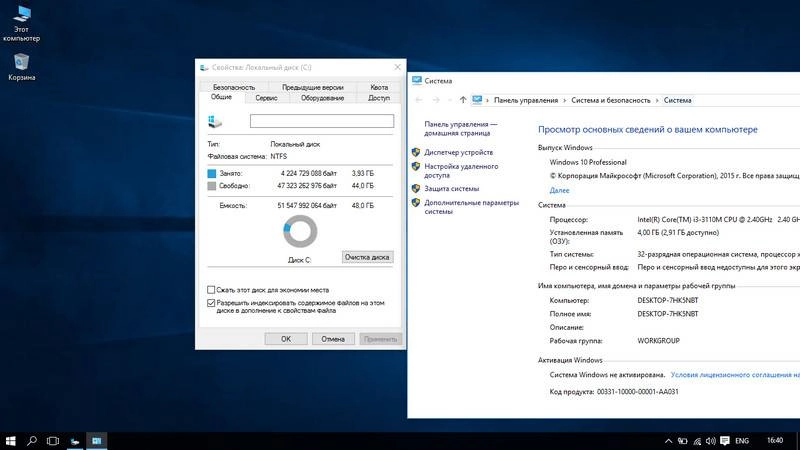The width and height of the screenshot is (800, 450).
Task: Click Система breadcrumb segment
Action: [677, 101]
